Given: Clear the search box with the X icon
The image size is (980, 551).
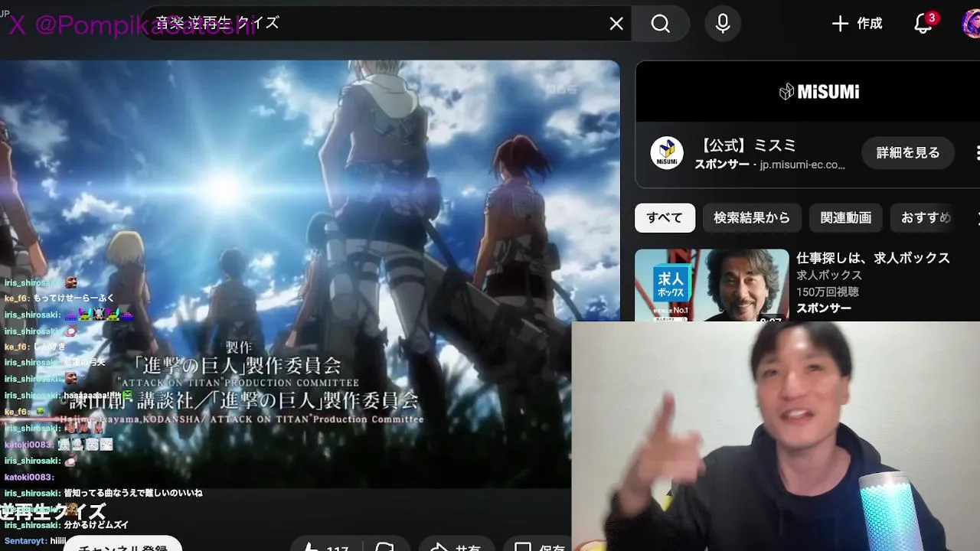Looking at the screenshot, I should point(616,24).
